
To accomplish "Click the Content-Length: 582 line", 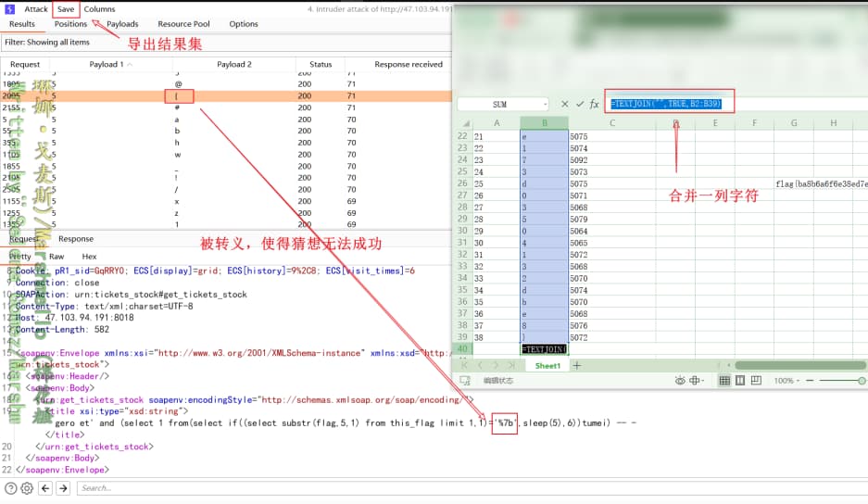I will [x=62, y=330].
